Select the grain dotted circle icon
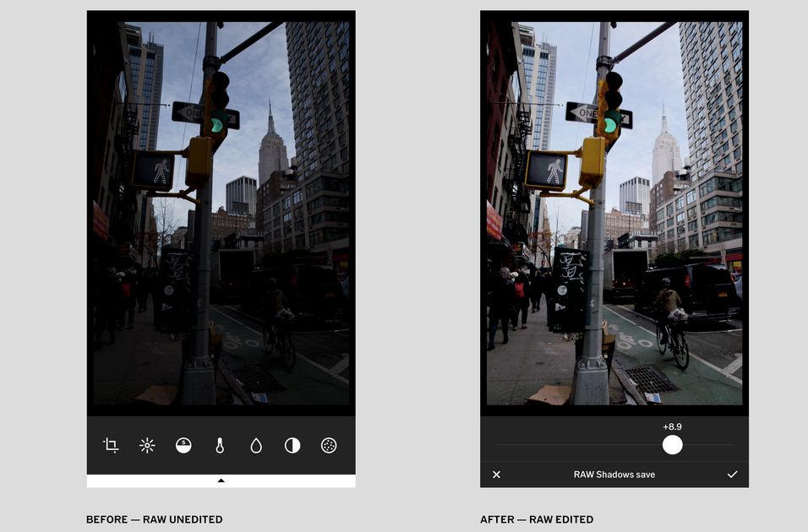 coord(329,445)
